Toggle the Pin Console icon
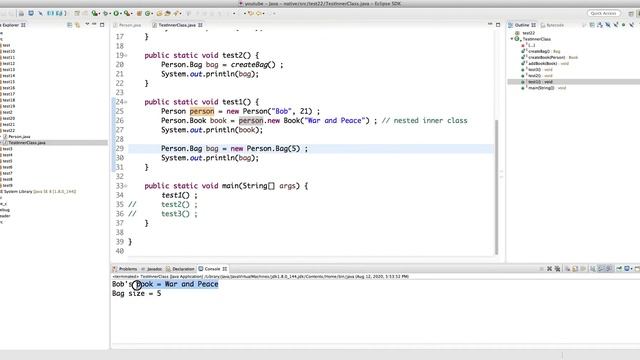 coord(619,269)
